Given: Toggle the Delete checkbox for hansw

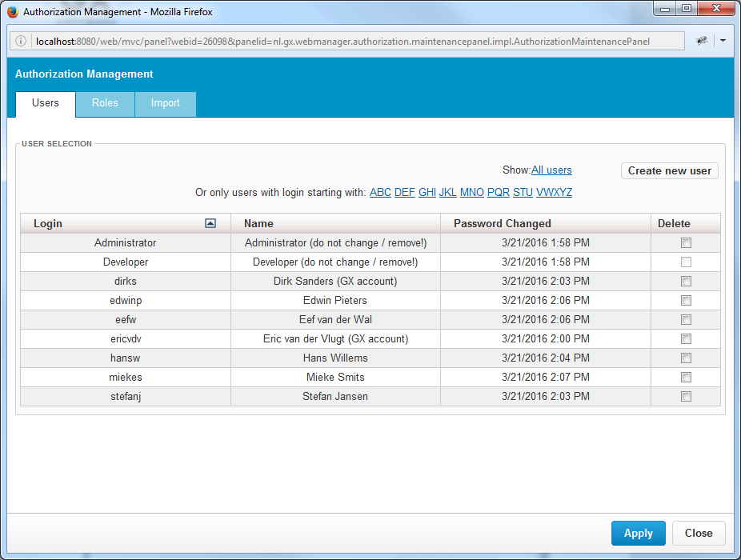Looking at the screenshot, I should [686, 358].
